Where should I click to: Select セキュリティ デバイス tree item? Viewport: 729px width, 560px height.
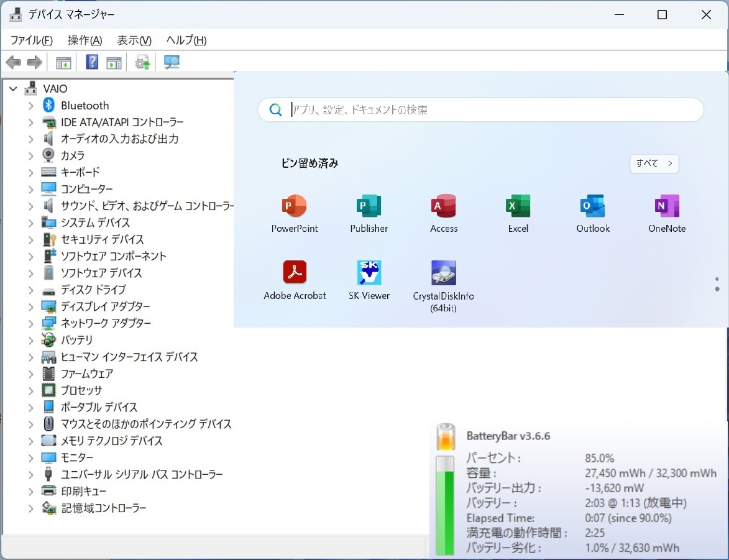point(103,239)
